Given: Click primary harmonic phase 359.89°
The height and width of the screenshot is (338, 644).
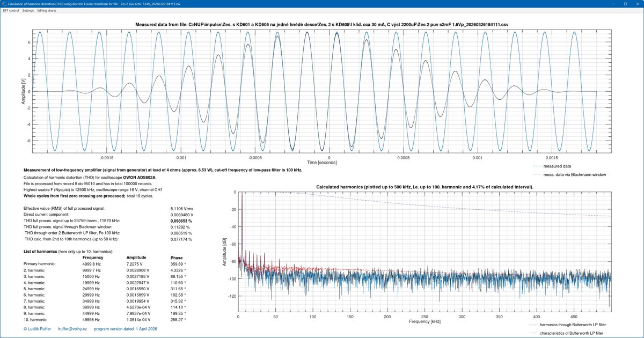Looking at the screenshot, I should click(177, 264).
